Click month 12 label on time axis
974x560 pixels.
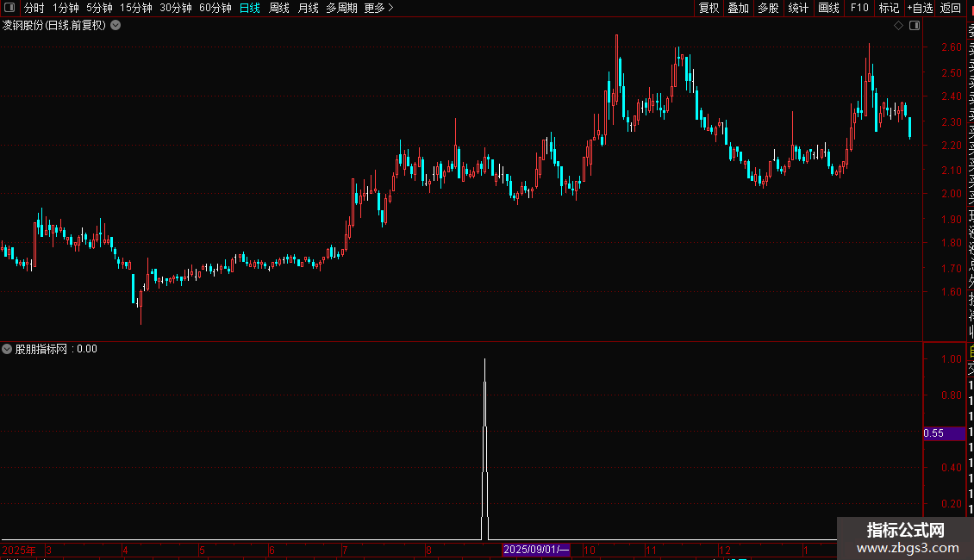[x=725, y=550]
